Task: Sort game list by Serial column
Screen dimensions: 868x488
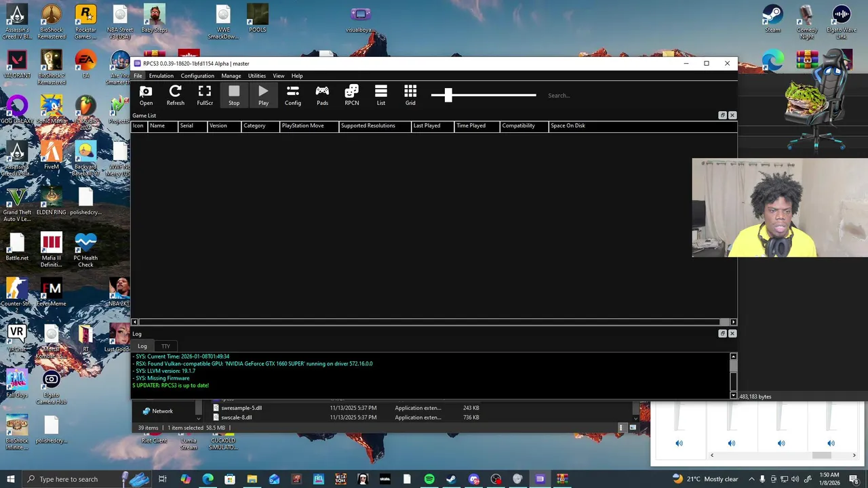Action: pos(192,125)
